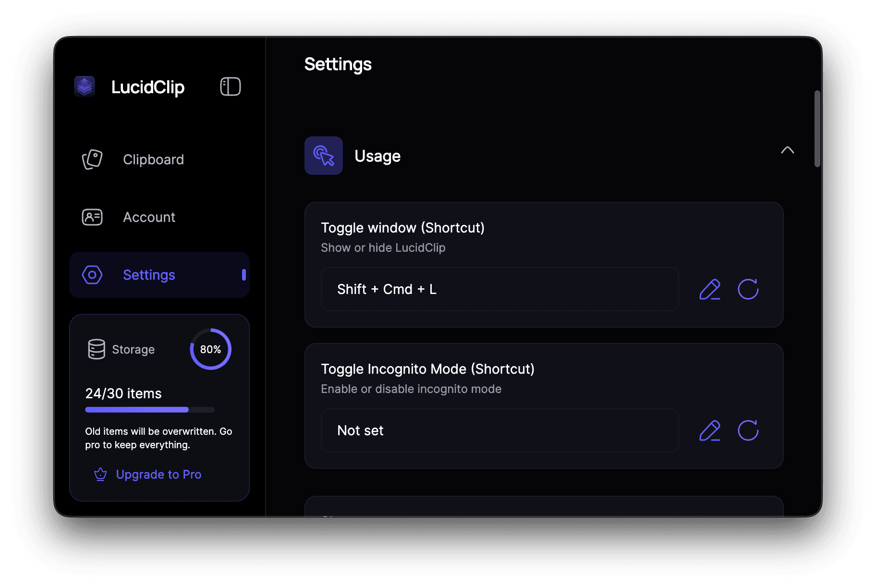This screenshot has height=588, width=876.
Task: Collapse the sidebar using the panel icon
Action: tap(230, 86)
